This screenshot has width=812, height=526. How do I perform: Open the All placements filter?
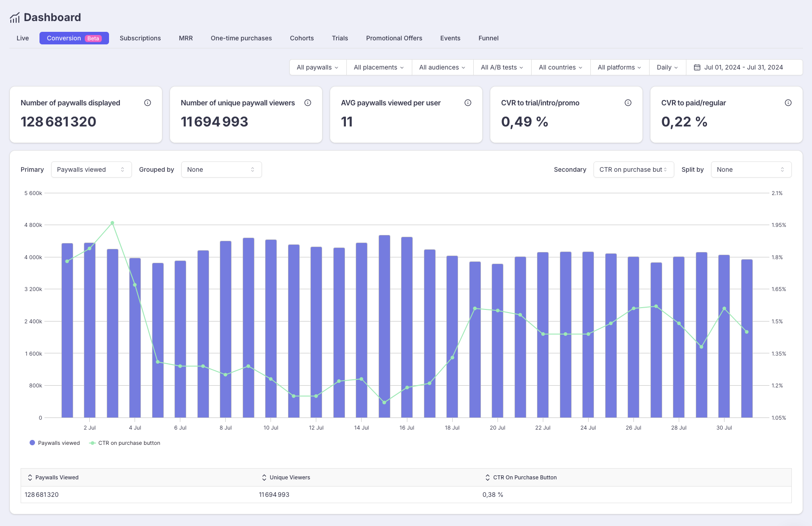tap(379, 67)
